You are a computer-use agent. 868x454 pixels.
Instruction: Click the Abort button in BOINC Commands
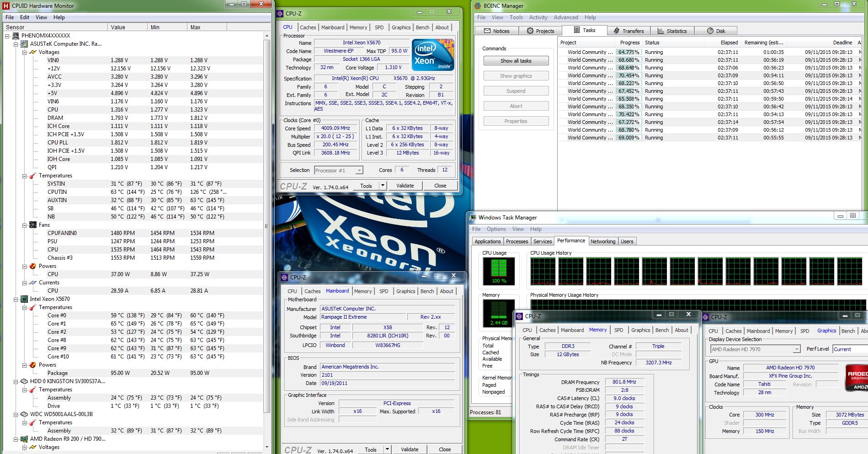tap(516, 106)
